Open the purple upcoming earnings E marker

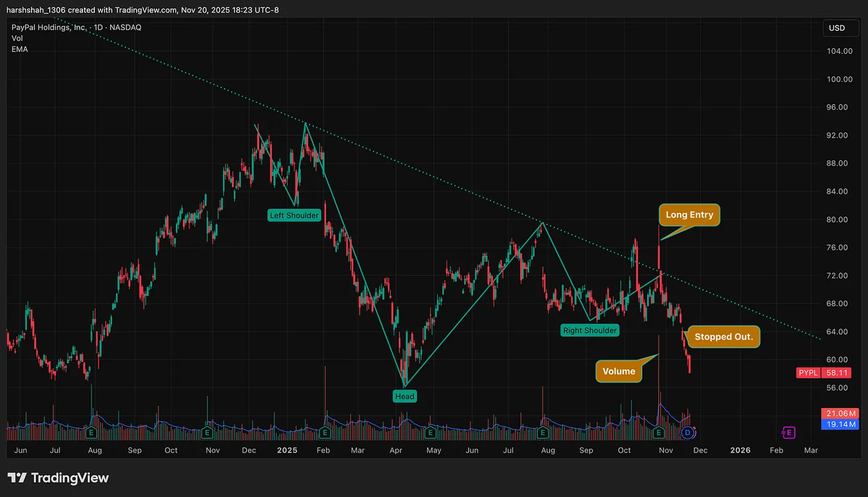pyautogui.click(x=789, y=432)
